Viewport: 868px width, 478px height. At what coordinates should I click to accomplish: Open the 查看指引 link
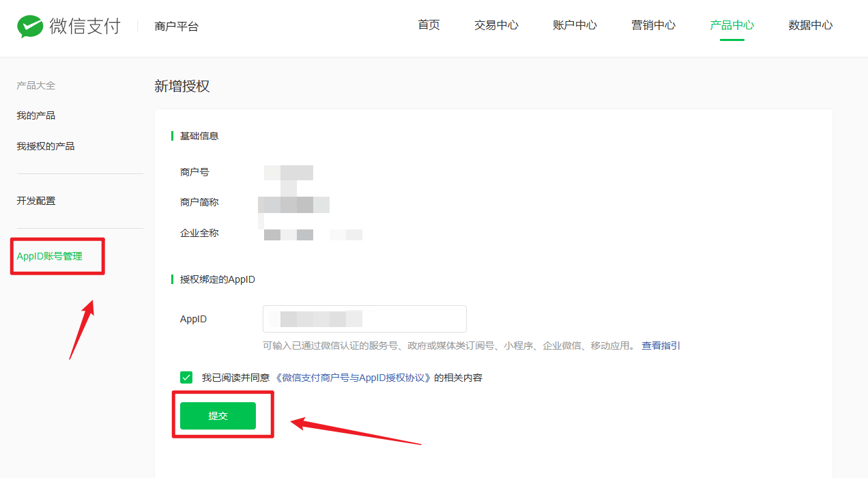click(x=661, y=346)
